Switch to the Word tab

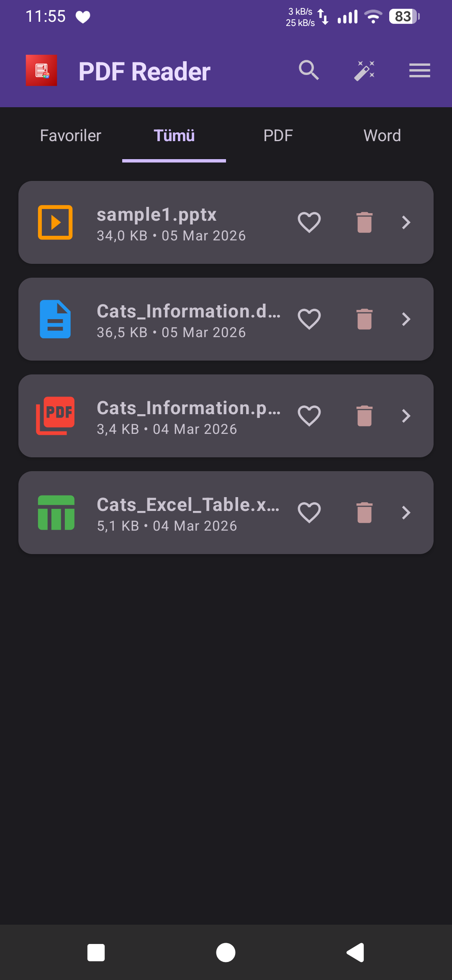[x=382, y=136]
